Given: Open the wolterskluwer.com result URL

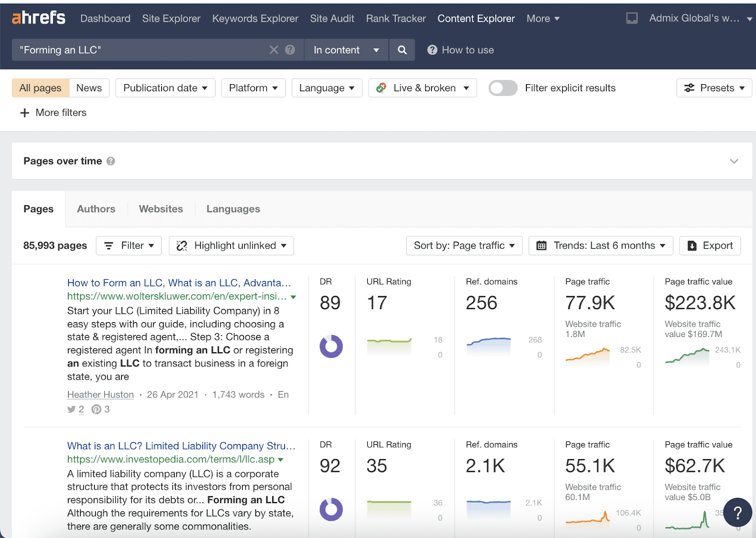Looking at the screenshot, I should (x=177, y=296).
